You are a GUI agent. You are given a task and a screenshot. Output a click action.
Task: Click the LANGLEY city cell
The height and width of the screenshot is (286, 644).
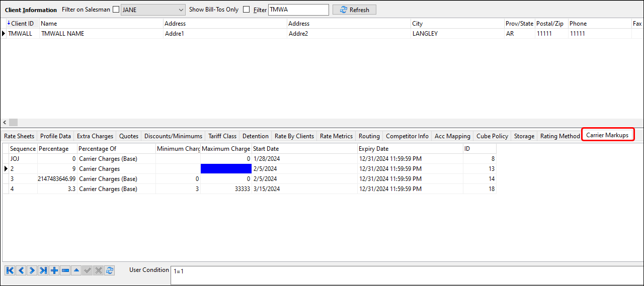pos(457,34)
